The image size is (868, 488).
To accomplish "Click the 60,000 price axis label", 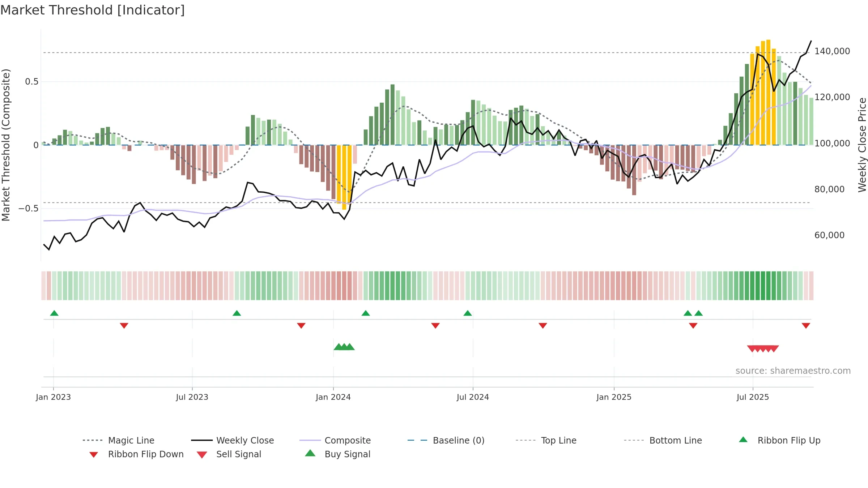I will pos(829,235).
